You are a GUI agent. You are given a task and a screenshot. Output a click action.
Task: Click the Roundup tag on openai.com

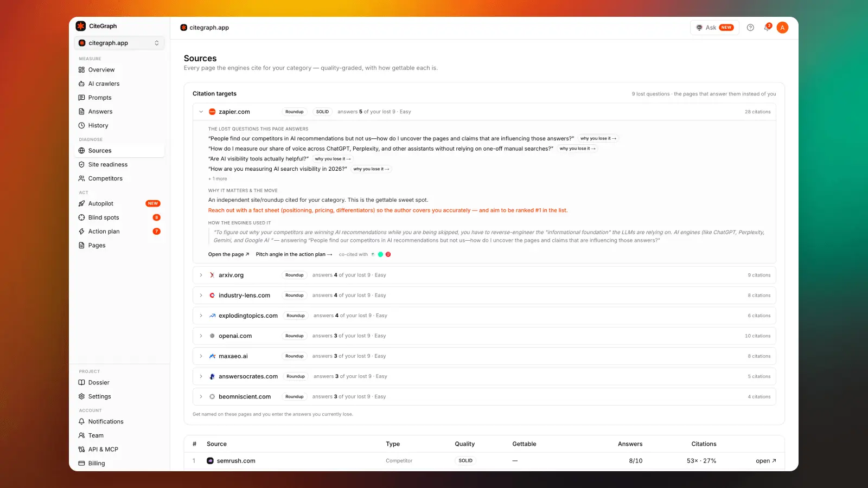(x=295, y=336)
